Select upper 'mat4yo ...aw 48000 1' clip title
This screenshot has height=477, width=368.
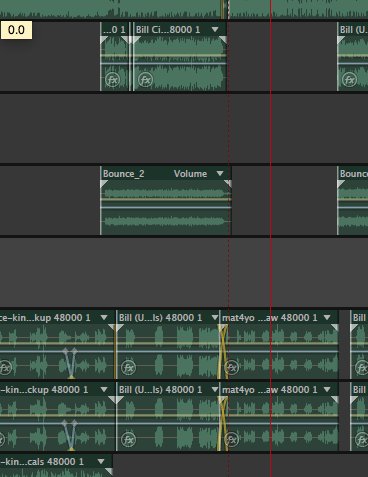pos(270,317)
